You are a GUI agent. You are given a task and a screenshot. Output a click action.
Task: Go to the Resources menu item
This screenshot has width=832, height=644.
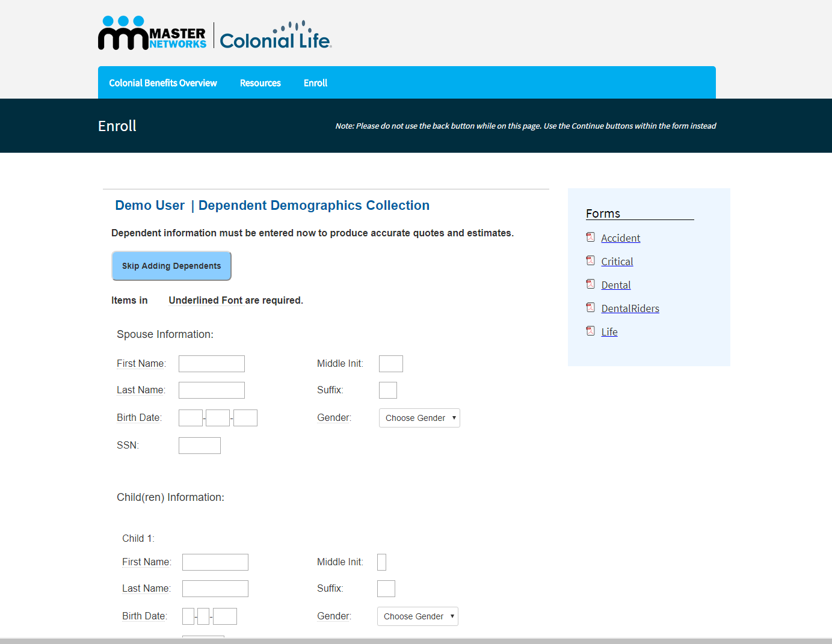pos(260,83)
